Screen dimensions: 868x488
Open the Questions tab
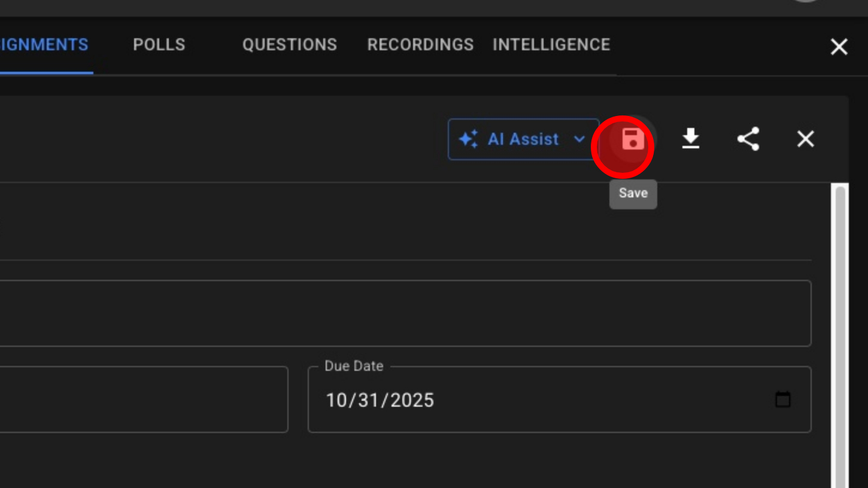pos(289,45)
